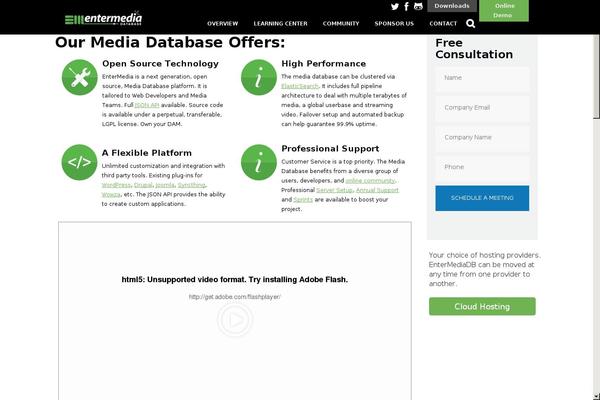Click the Unsupported video format message
The height and width of the screenshot is (400, 600).
[x=235, y=280]
